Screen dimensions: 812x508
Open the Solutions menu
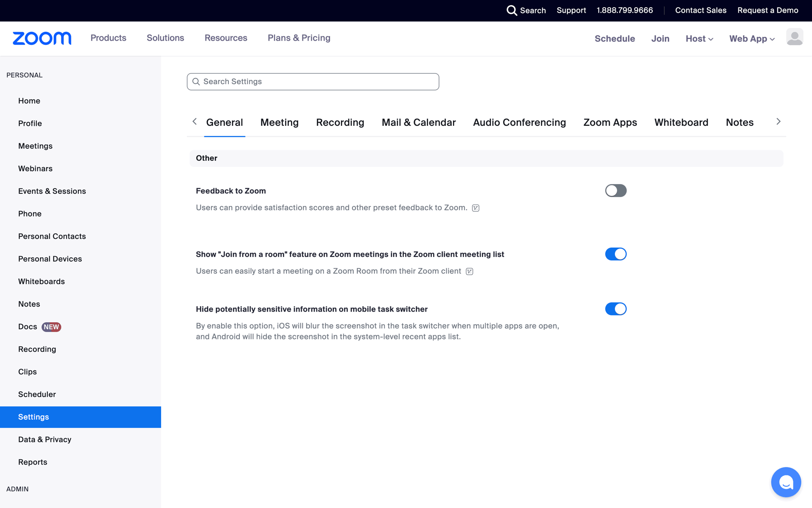165,38
